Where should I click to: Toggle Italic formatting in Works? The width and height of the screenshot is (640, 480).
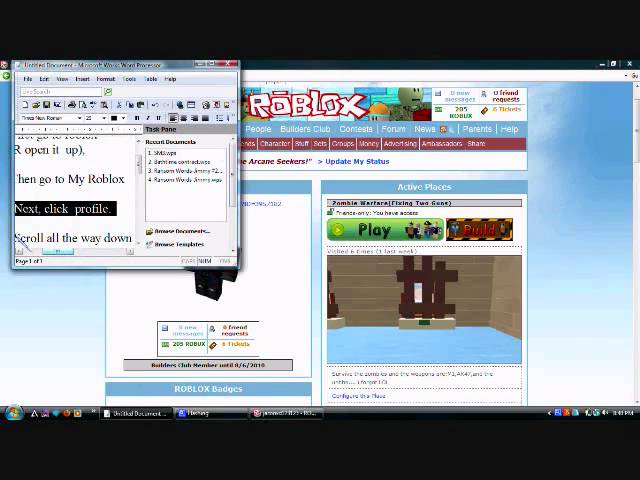coord(148,118)
